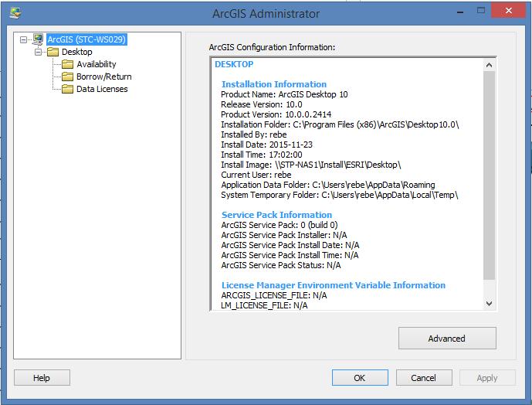Click the 'Installed By: rebe' line
This screenshot has height=405, width=532.
point(254,134)
